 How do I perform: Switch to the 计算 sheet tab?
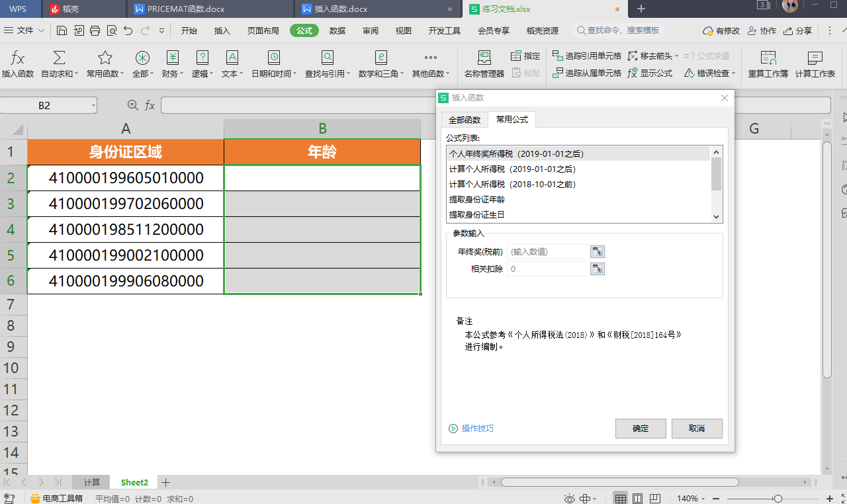click(x=91, y=482)
